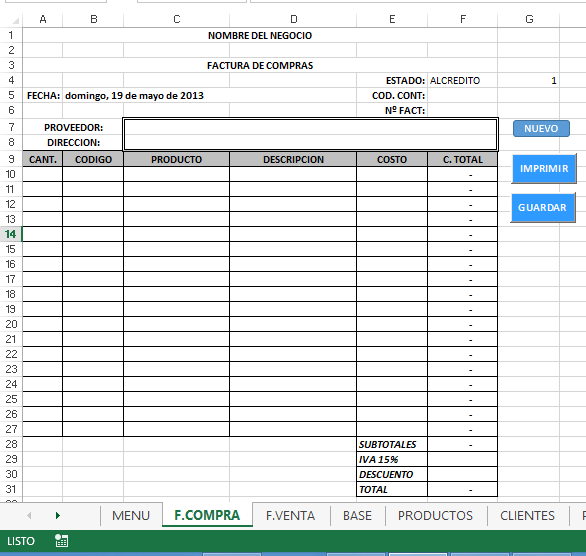Open the F.VENTA sheet tab

290,516
